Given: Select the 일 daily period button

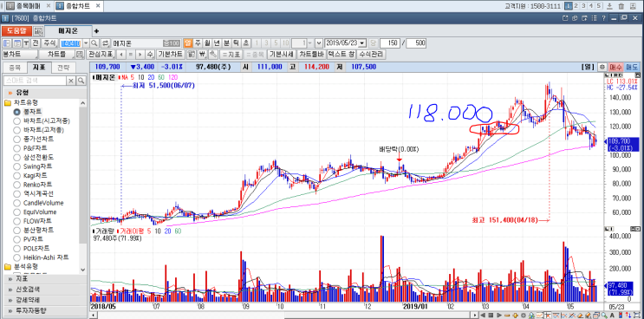Looking at the screenshot, I should tap(187, 43).
